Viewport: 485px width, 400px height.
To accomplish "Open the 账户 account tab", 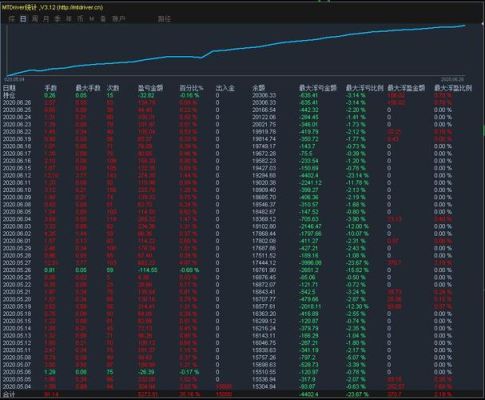I will (x=119, y=19).
